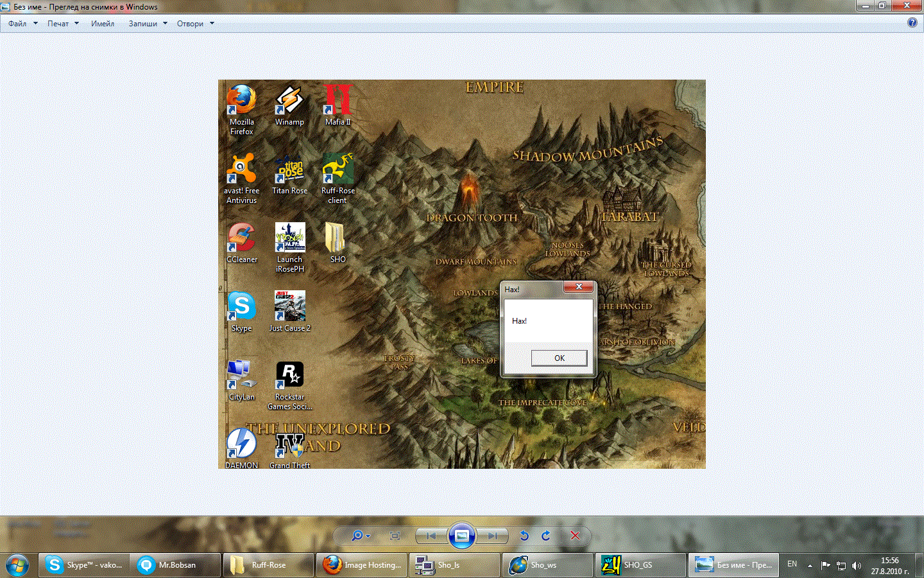
Task: Click the volume speaker tray icon
Action: coord(856,566)
